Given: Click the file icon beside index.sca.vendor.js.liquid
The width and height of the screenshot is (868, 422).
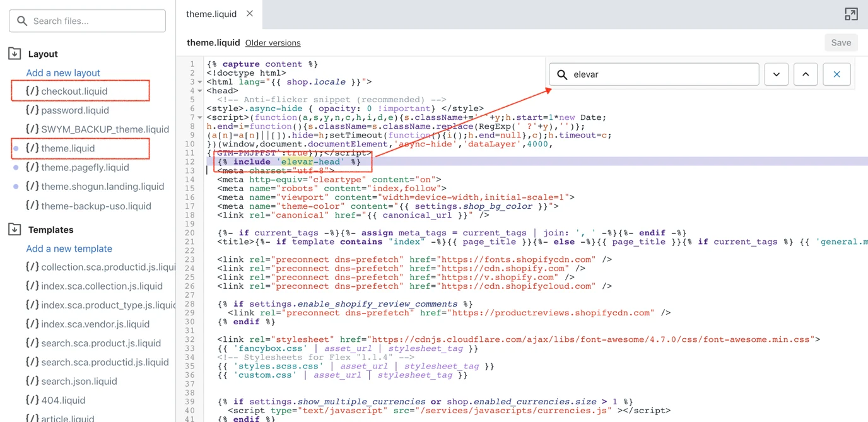Looking at the screenshot, I should (x=32, y=324).
